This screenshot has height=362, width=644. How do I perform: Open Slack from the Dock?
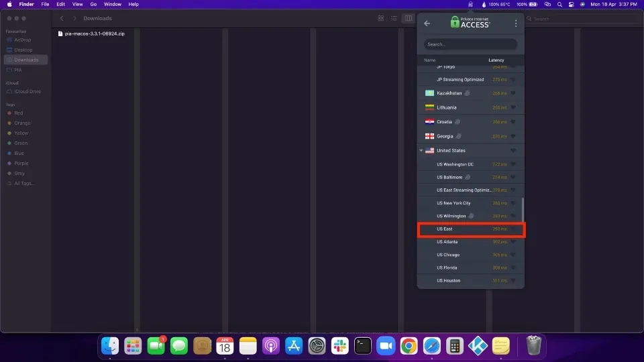click(339, 346)
